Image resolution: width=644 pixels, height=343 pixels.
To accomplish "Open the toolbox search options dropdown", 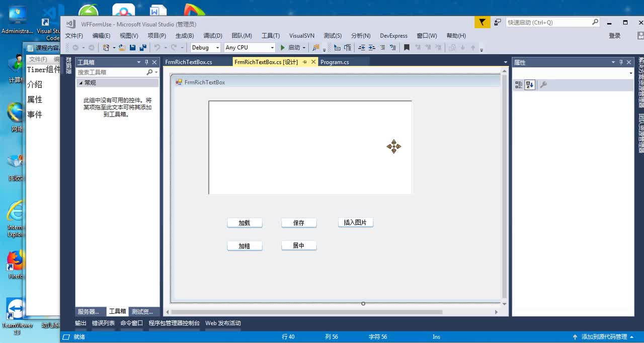I will (x=156, y=72).
